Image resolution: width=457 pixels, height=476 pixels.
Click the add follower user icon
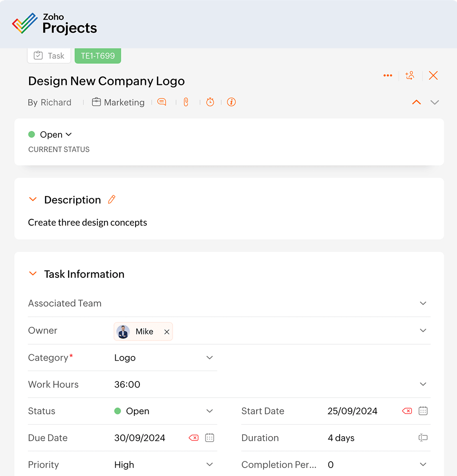coord(410,76)
